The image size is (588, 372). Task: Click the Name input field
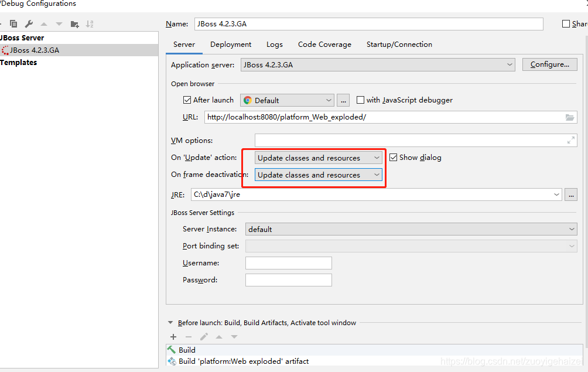(368, 23)
